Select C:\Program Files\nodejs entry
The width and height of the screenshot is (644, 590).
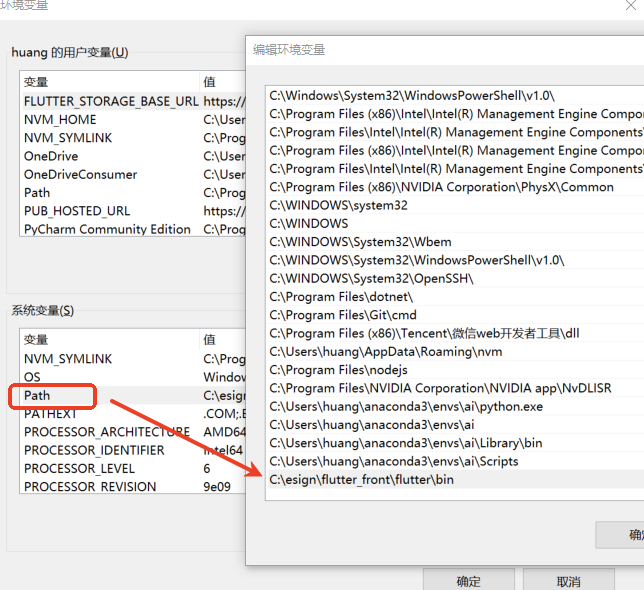tap(455, 370)
